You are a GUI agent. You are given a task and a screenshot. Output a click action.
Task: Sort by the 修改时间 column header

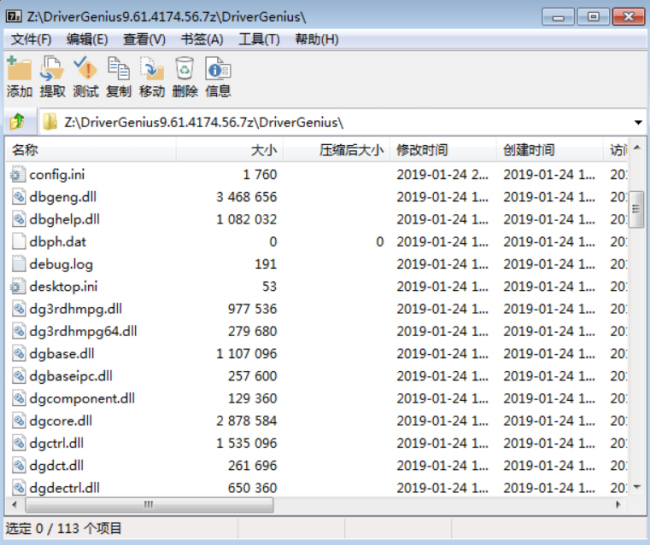[x=443, y=150]
